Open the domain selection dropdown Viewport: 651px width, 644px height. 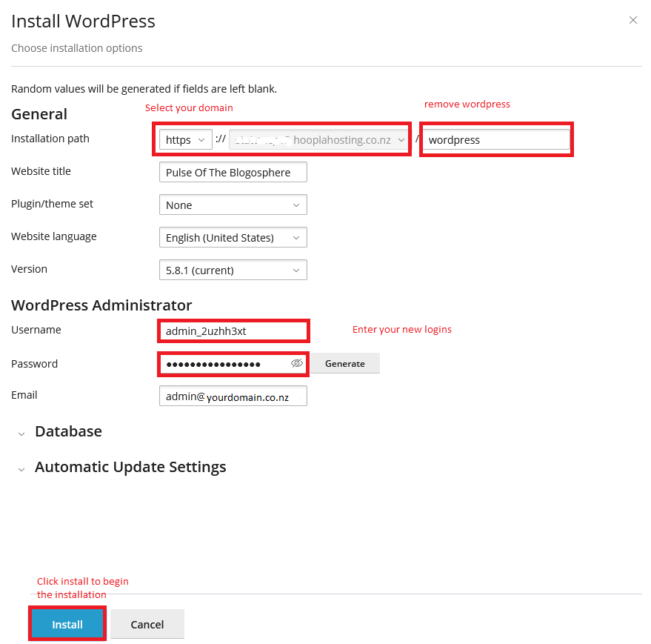(x=318, y=140)
